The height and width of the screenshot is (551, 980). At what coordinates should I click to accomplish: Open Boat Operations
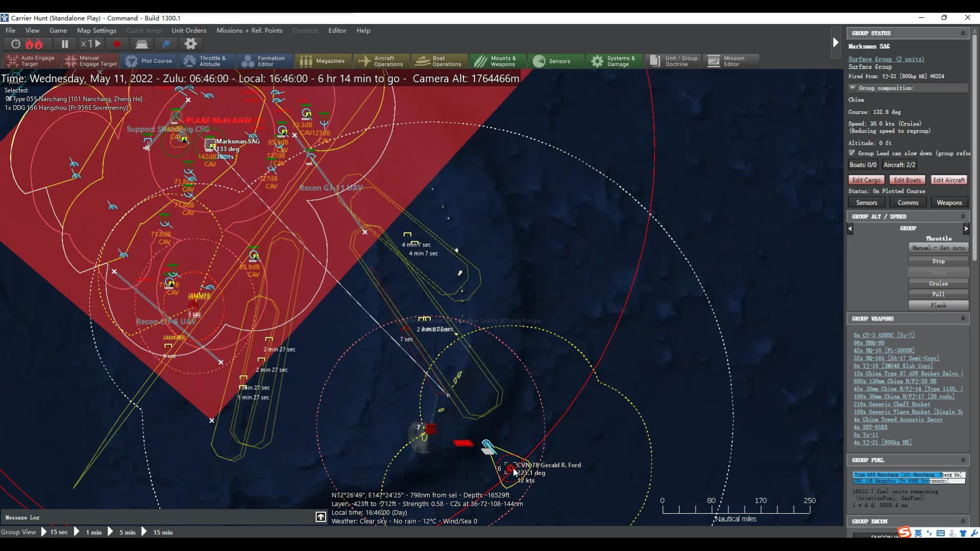coord(440,61)
